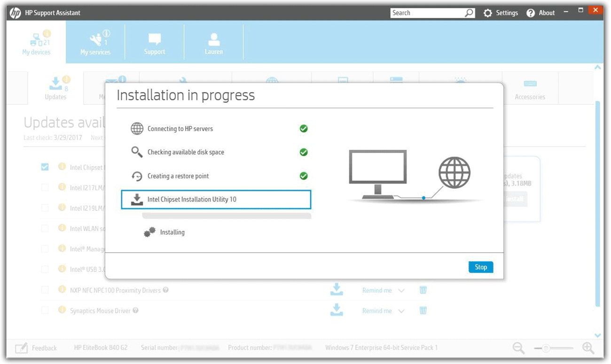Click scroll down arrow of main scrollbar
Viewport: 611px width, 364px height.
tap(597, 335)
